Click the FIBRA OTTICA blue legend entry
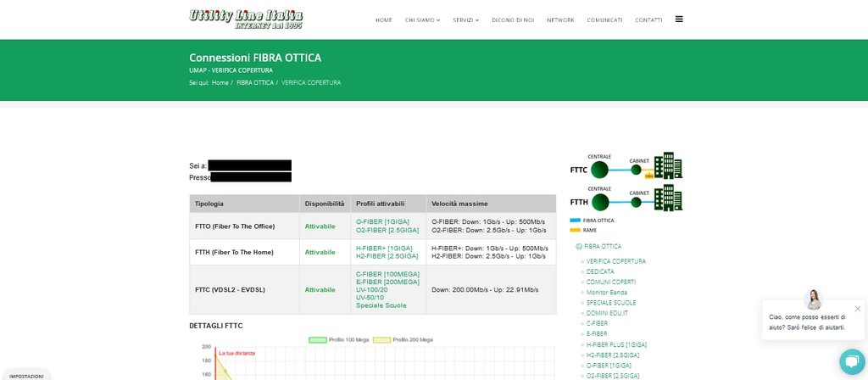This screenshot has width=868, height=380. coord(592,221)
